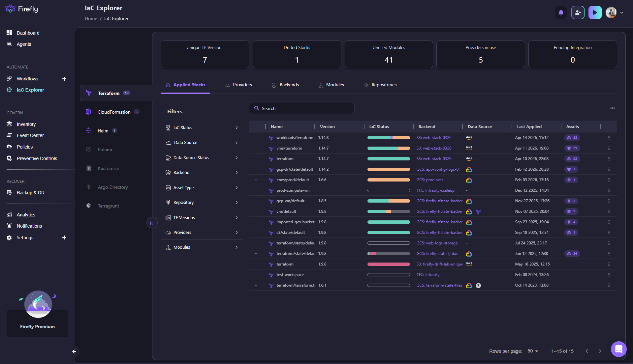Open row menu for prod-compute-vm
633x364 pixels.
[609, 190]
